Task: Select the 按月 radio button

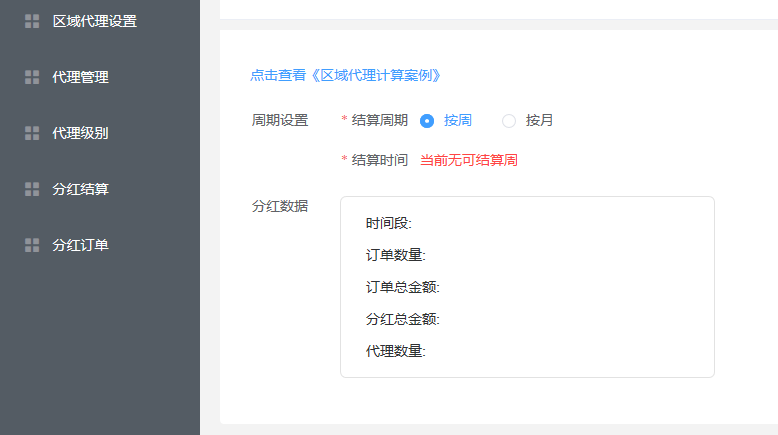Action: (x=509, y=121)
